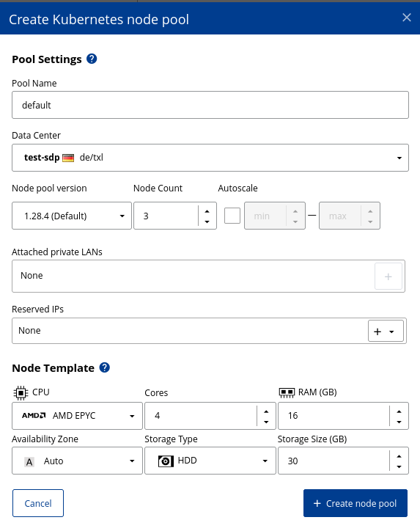
Task: Click the CPU chip icon
Action: click(21, 392)
